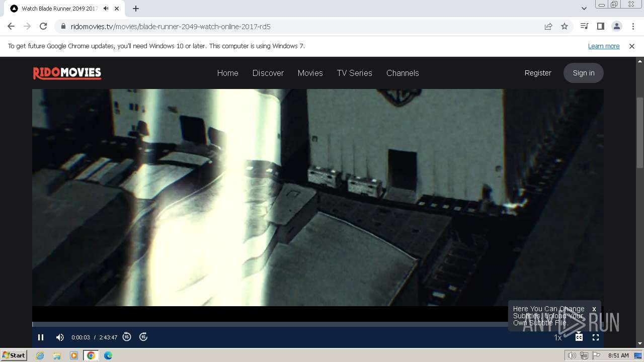Pause the movie playback

click(x=41, y=337)
